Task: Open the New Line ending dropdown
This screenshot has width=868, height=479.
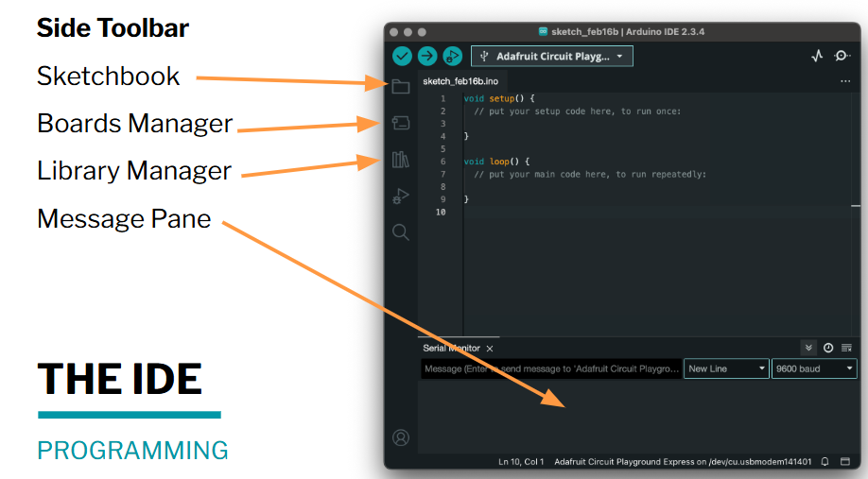Action: (x=726, y=368)
